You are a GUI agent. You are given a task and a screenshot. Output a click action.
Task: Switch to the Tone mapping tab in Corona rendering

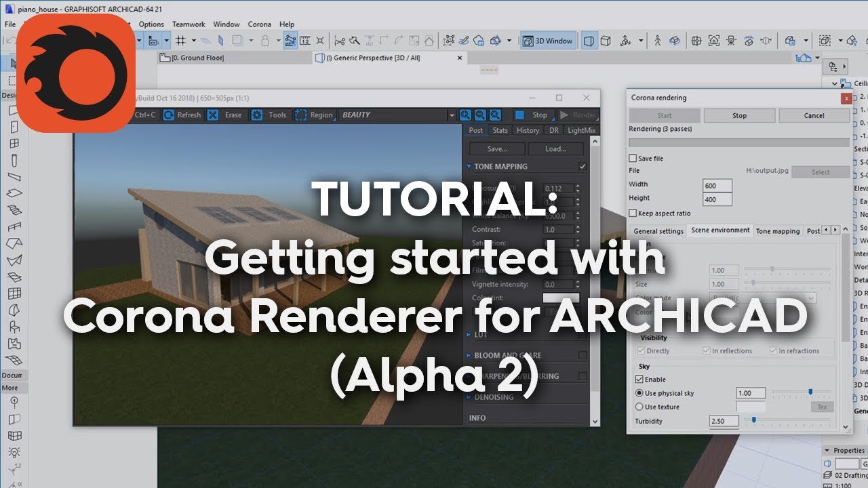pos(778,231)
